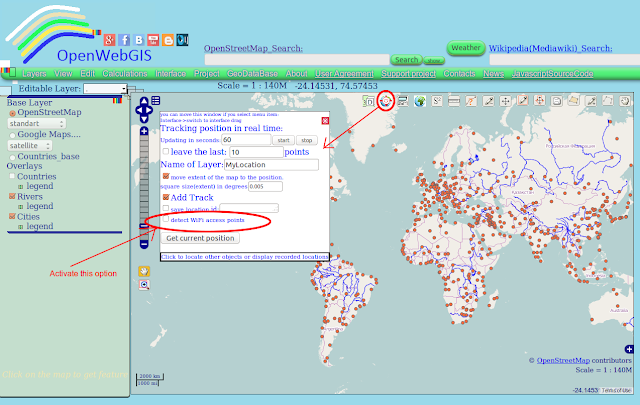
Task: Open the Calculations menu
Action: tap(125, 73)
